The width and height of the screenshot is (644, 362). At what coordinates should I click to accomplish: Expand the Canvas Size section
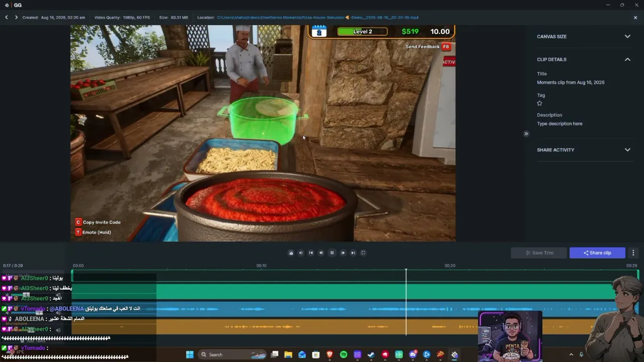click(x=627, y=37)
